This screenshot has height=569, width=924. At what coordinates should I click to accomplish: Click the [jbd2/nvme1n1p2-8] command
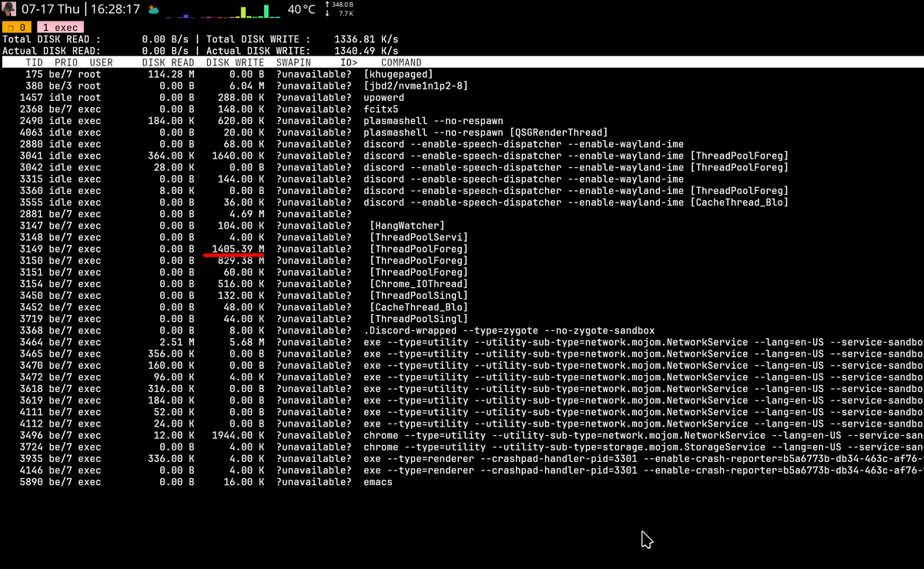point(416,86)
